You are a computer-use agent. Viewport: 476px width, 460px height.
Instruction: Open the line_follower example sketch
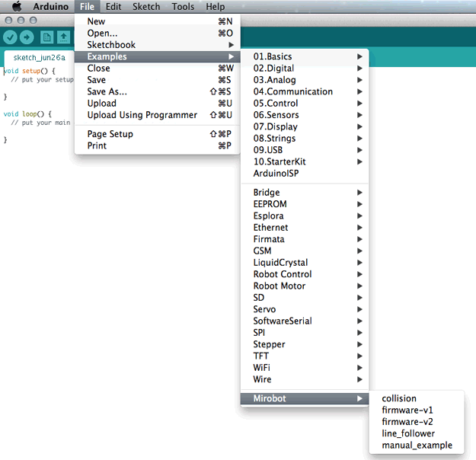[417, 433]
